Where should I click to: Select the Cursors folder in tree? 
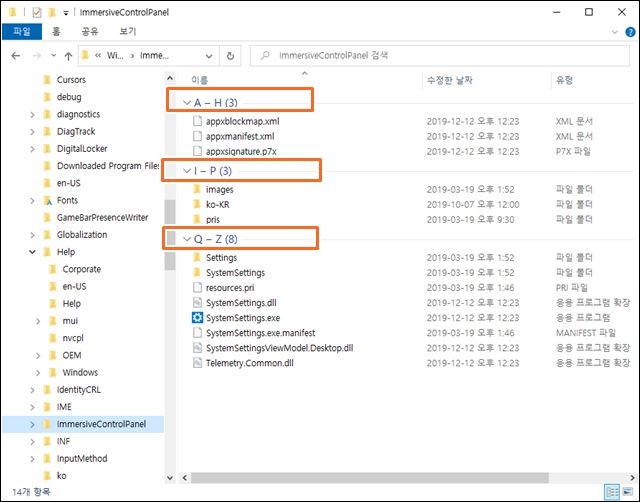(71, 80)
